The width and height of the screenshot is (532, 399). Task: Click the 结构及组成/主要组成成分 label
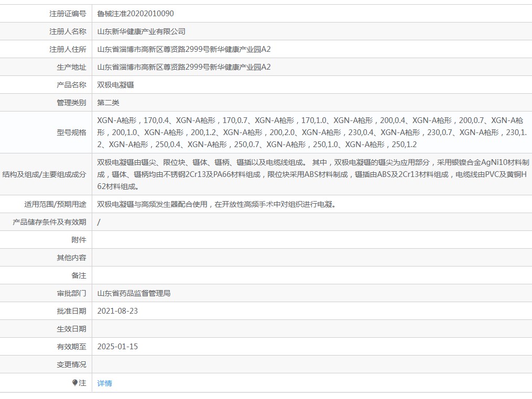tap(44, 174)
